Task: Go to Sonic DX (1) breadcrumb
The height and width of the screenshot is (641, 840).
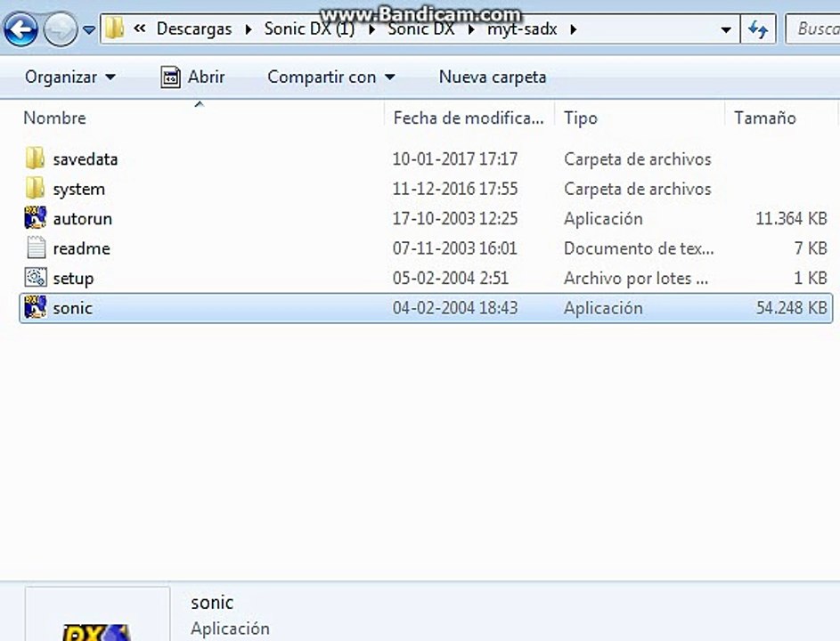Action: [309, 28]
